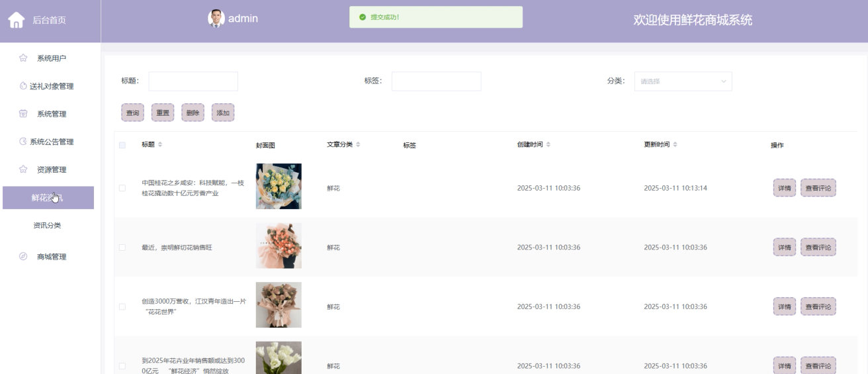Toggle the select-all checkbox in table header

[x=122, y=145]
